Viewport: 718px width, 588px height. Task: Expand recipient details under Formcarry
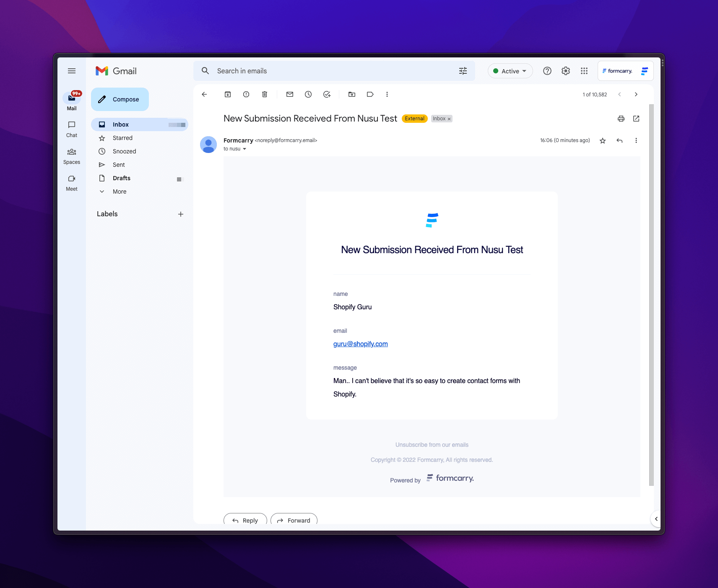point(245,149)
